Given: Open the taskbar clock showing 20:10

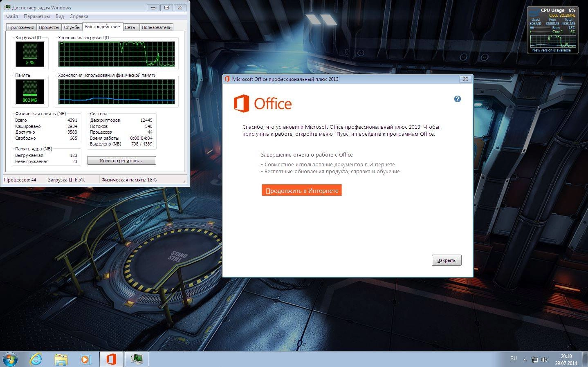Looking at the screenshot, I should coord(566,360).
